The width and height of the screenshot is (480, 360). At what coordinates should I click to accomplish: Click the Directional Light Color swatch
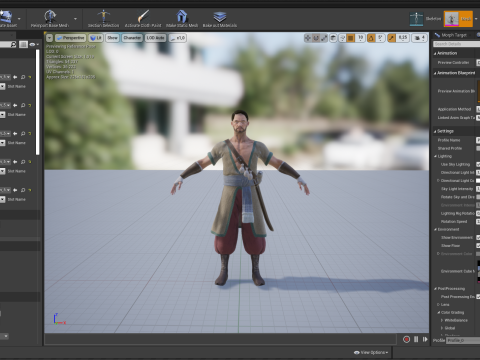pyautogui.click(x=478, y=181)
